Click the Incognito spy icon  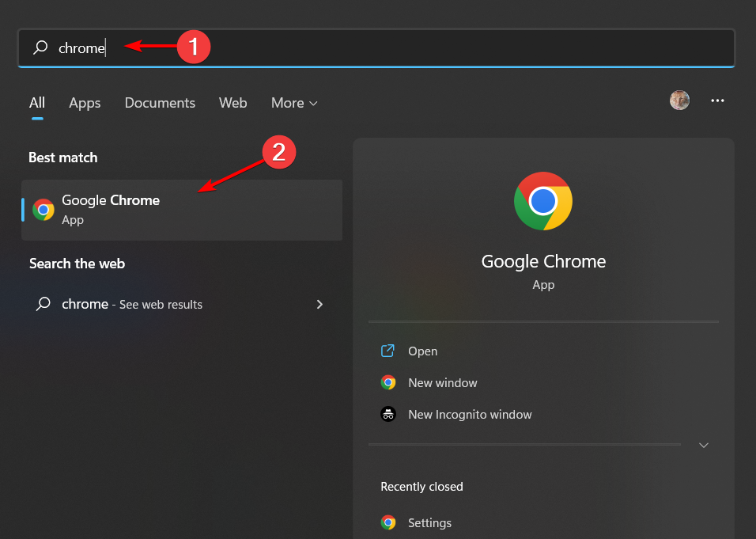point(388,414)
